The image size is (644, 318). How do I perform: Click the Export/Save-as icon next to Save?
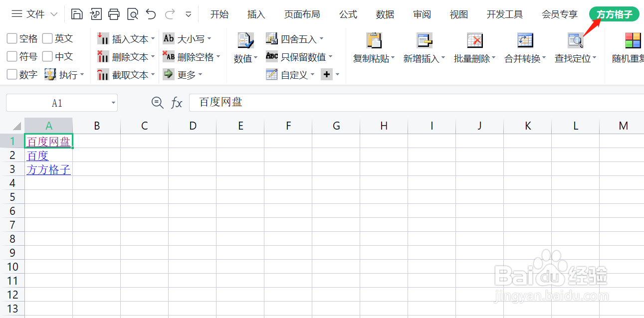pos(96,14)
